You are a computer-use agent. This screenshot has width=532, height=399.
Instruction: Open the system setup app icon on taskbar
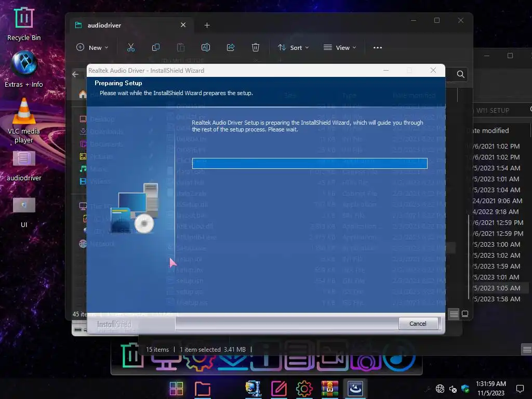[253, 389]
